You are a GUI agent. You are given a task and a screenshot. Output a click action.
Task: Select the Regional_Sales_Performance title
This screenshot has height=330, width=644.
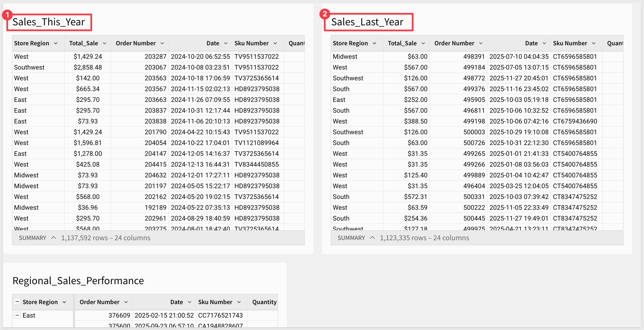(78, 281)
